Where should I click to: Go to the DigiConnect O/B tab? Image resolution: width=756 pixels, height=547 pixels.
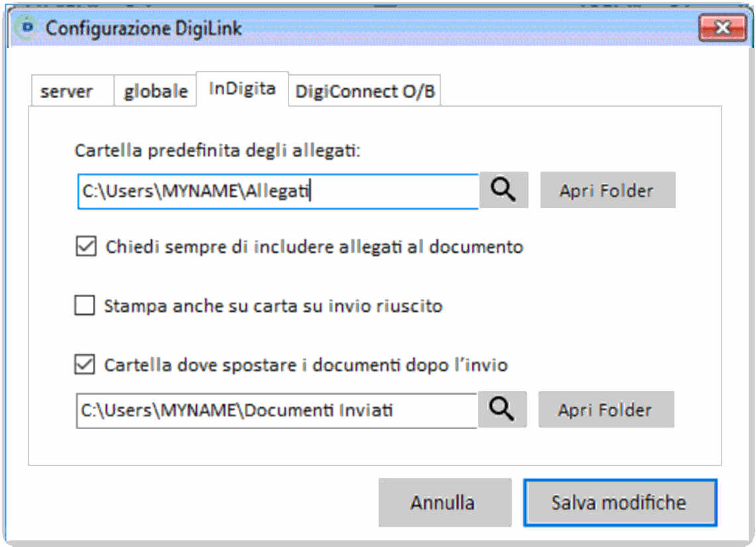pos(365,91)
